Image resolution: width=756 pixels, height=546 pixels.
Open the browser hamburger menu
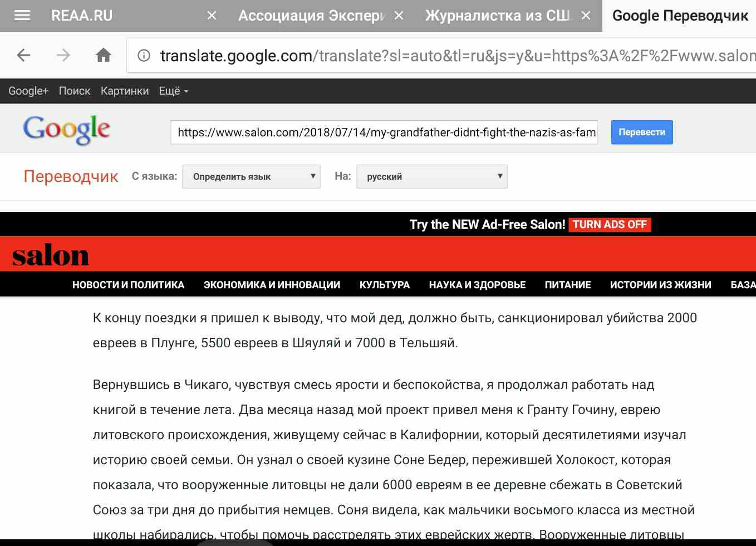coord(22,16)
